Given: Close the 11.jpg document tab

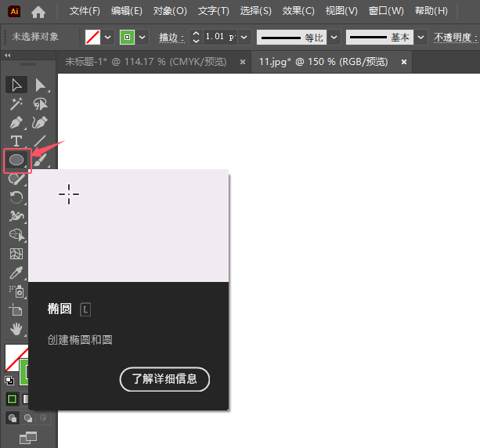Looking at the screenshot, I should (x=404, y=62).
